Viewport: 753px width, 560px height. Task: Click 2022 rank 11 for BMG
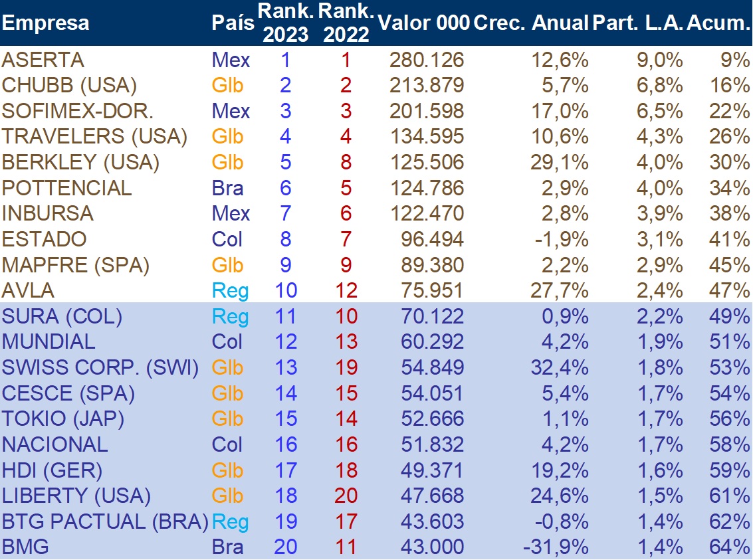click(346, 547)
